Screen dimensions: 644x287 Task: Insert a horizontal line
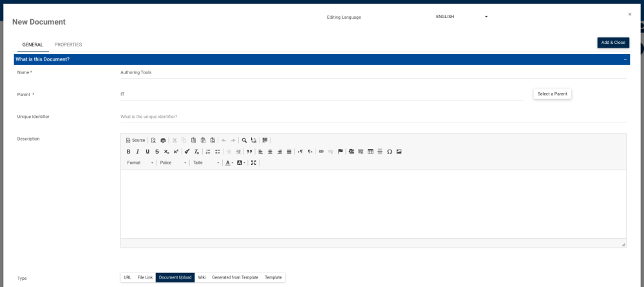pyautogui.click(x=380, y=152)
